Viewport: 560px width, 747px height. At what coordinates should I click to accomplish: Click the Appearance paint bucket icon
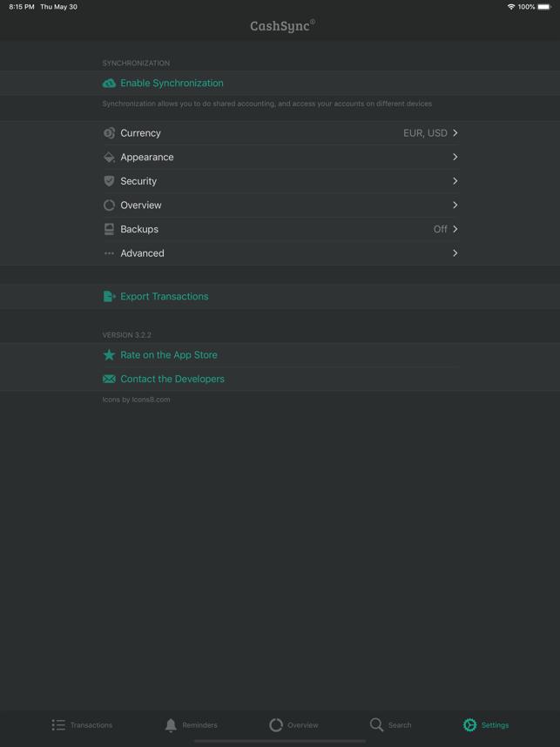click(x=109, y=158)
